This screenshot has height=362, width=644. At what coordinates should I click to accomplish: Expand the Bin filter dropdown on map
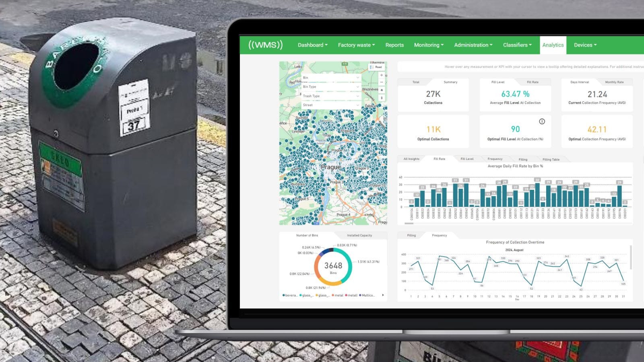tap(330, 78)
